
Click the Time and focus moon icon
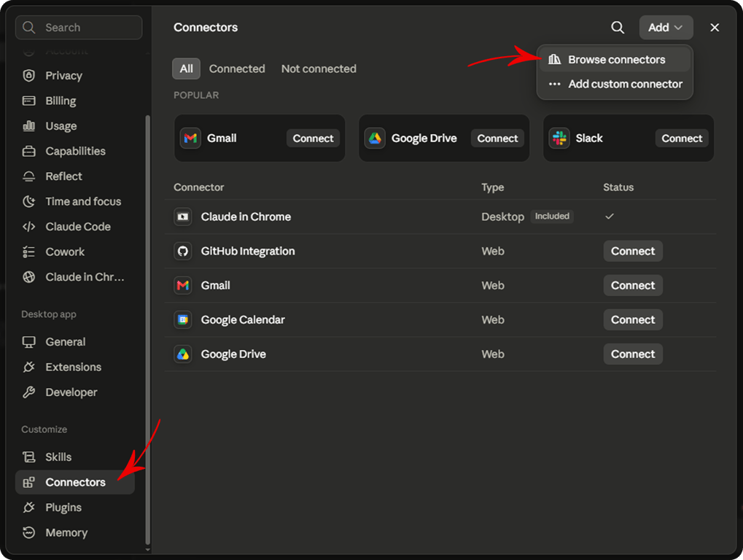pos(29,201)
